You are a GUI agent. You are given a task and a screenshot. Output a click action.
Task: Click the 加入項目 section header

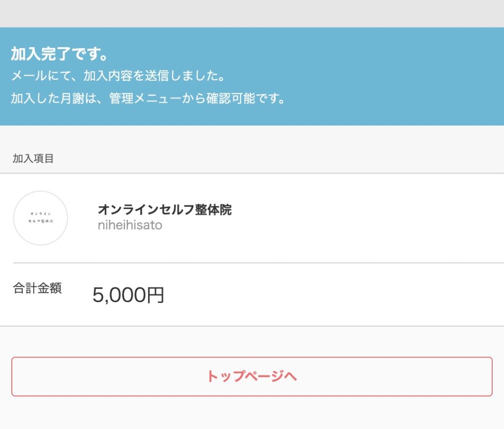(33, 158)
